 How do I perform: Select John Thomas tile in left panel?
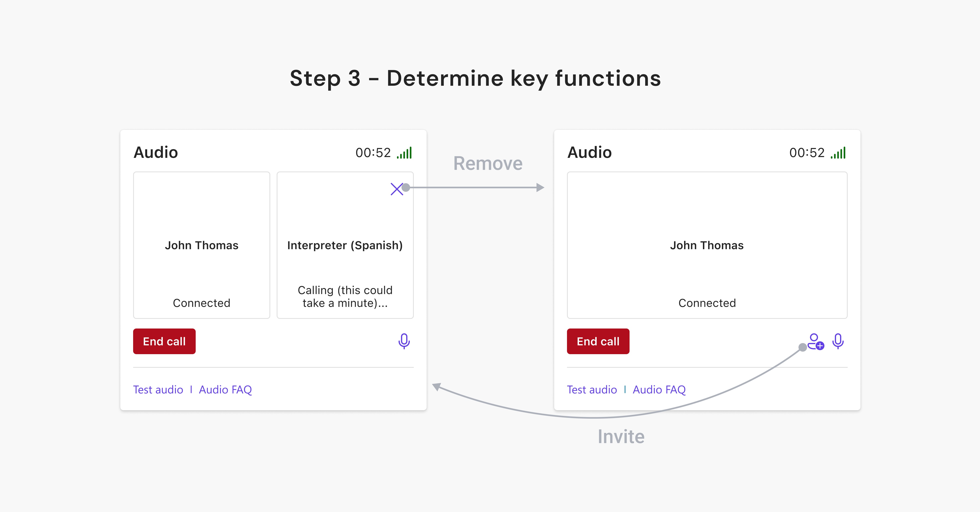point(201,245)
